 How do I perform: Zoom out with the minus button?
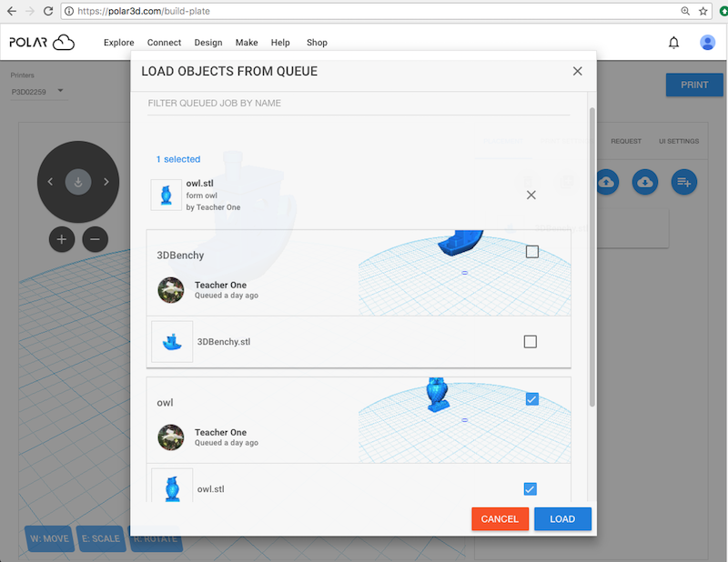(96, 239)
